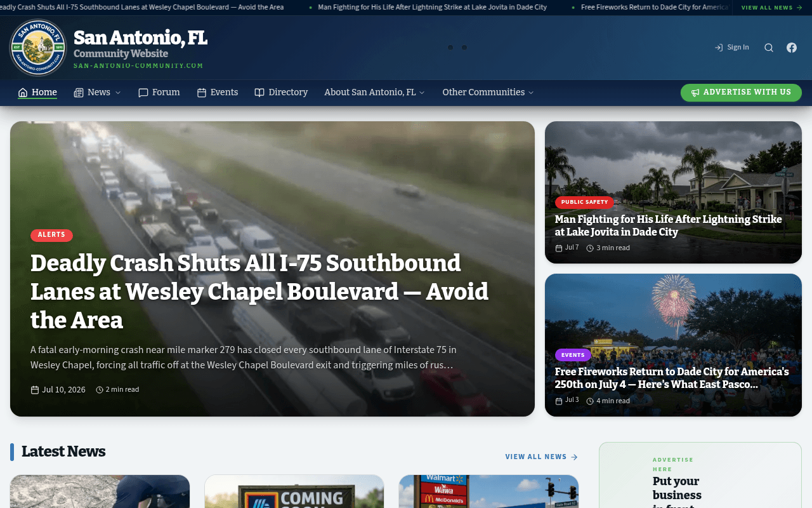The height and width of the screenshot is (508, 812).
Task: Open the Forum menu item
Action: tap(159, 93)
